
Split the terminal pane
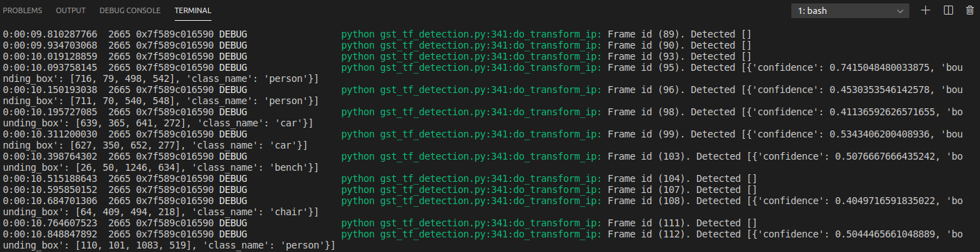point(949,10)
